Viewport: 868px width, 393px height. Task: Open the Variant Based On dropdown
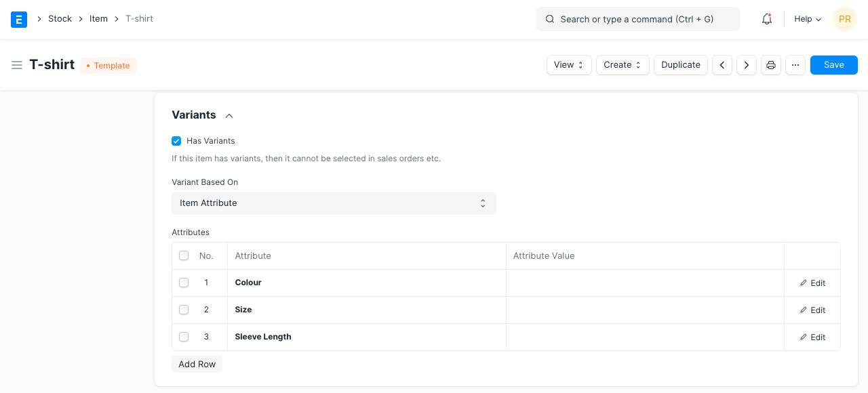[x=334, y=203]
